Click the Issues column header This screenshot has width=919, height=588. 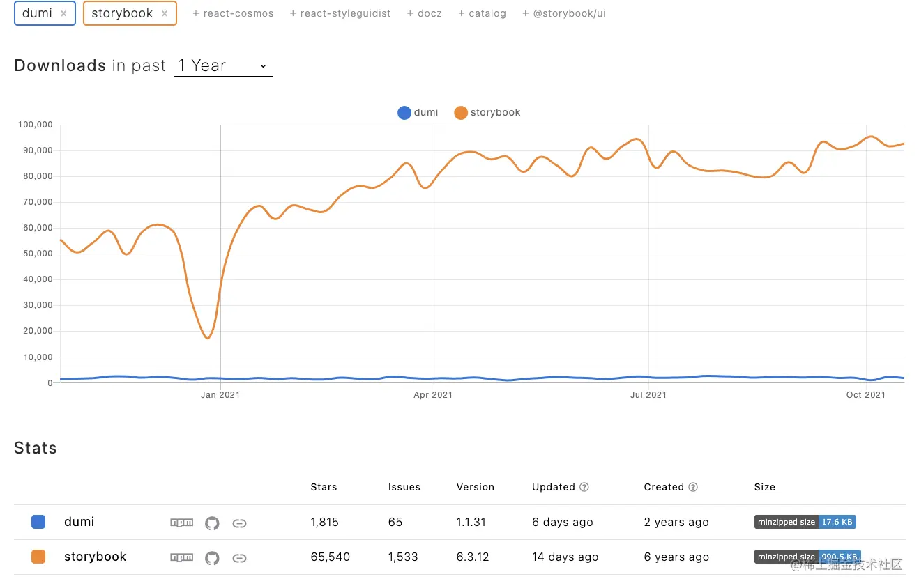(404, 487)
